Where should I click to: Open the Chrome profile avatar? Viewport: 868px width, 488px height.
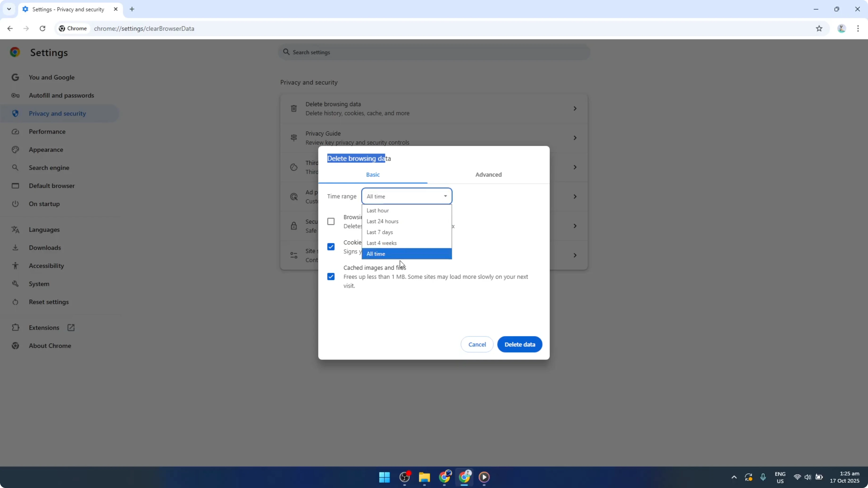pyautogui.click(x=841, y=29)
